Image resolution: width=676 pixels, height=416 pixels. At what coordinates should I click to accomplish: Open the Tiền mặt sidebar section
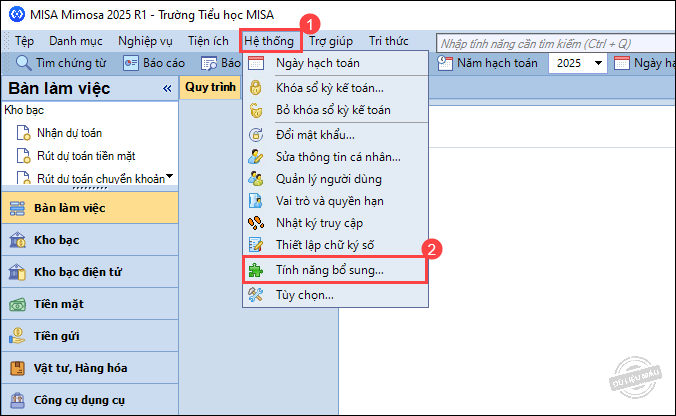[90, 304]
